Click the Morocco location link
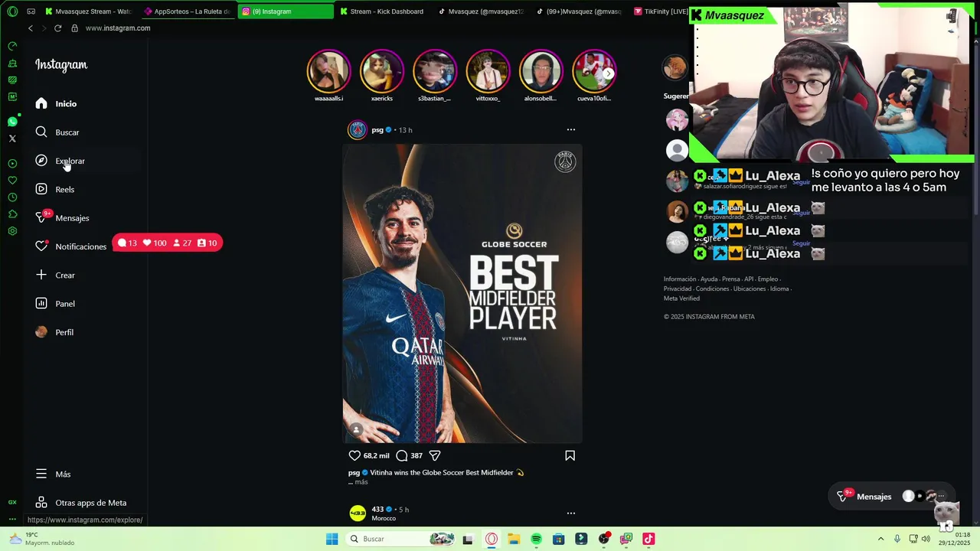The height and width of the screenshot is (551, 980). (384, 518)
